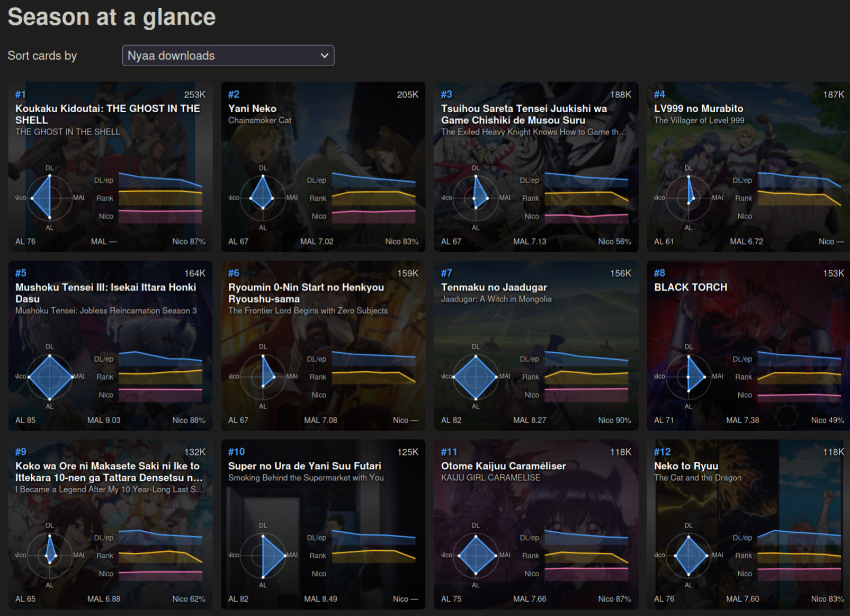Open the Koukaku Kidoutai: THE GHOST IN THE SHELL title
The width and height of the screenshot is (850, 616).
tap(108, 114)
